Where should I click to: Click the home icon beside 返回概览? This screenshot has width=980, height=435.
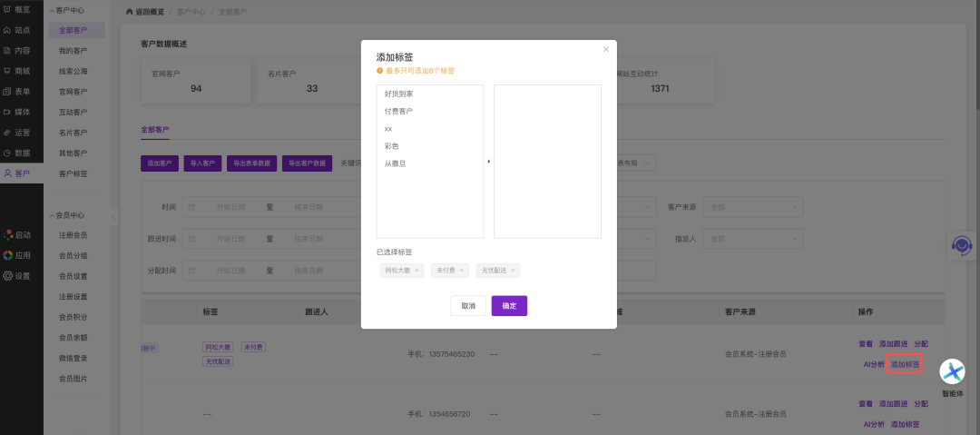129,12
